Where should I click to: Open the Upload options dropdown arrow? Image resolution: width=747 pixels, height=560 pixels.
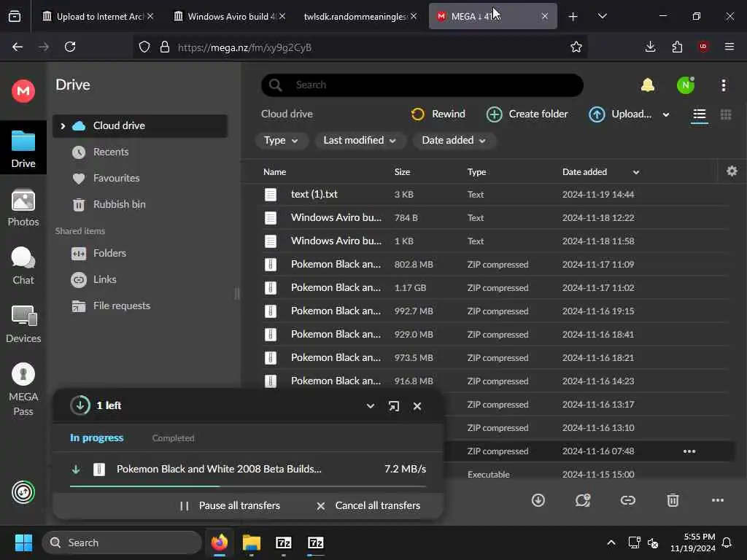coord(666,114)
